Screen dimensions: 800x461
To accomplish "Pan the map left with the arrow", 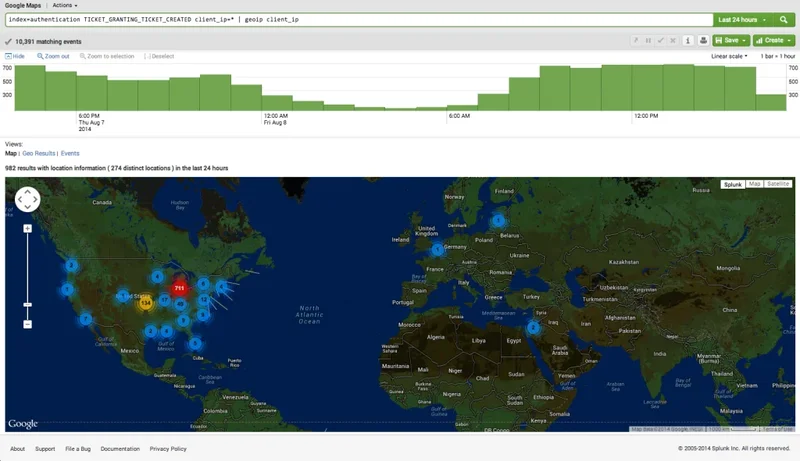I will pos(20,199).
